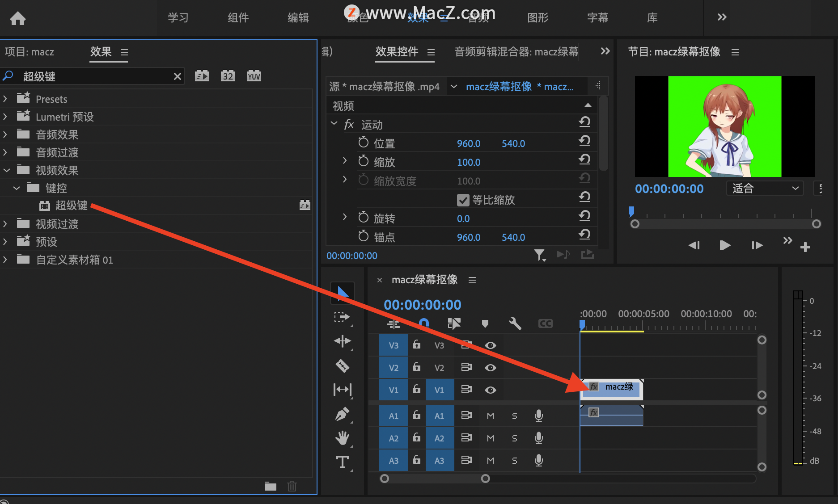
Task: Expand the Scale parameter options
Action: tap(345, 160)
